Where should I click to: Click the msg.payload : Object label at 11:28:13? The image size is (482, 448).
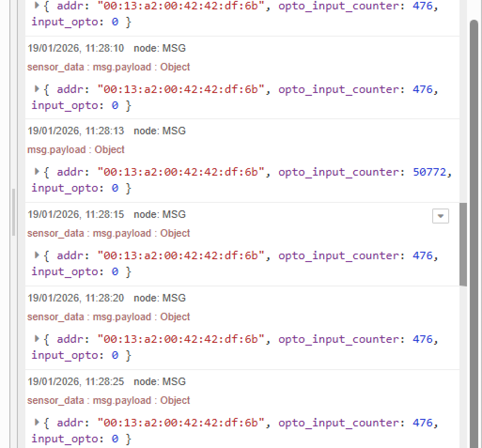76,149
